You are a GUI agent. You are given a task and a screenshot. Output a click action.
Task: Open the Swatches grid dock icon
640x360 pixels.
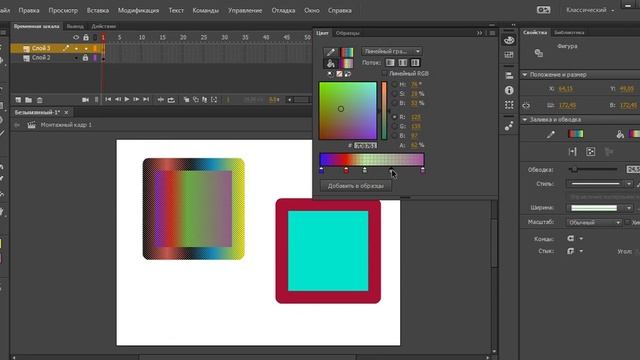click(x=509, y=55)
